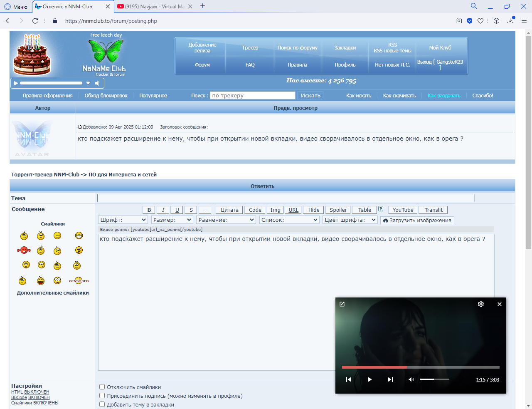
Task: Click the pop-out video back-to-tab icon
Action: click(342, 304)
